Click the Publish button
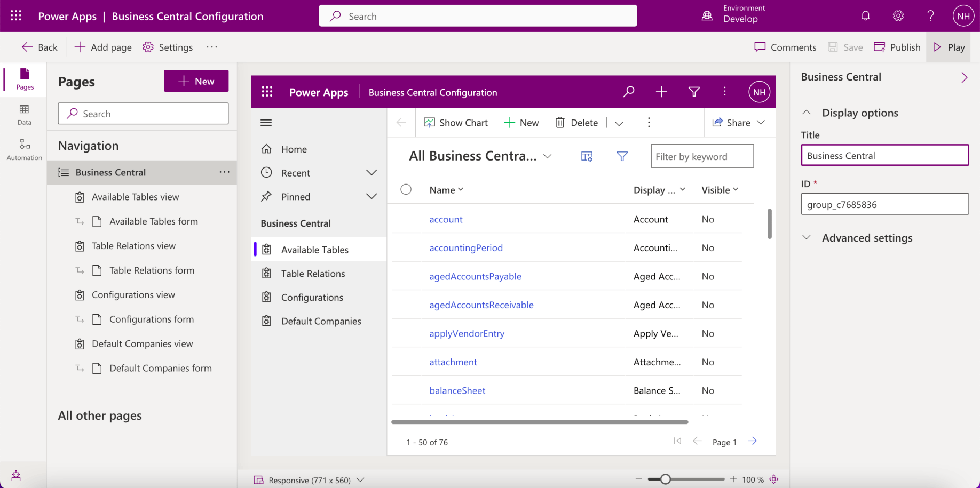Image resolution: width=980 pixels, height=488 pixels. pyautogui.click(x=897, y=47)
